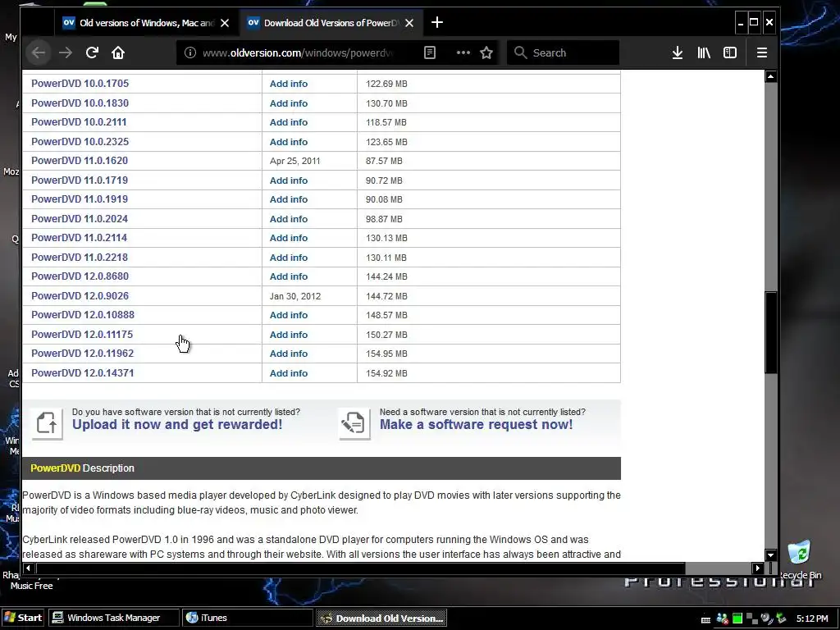Click 'Add info' for PowerDVD 10.0.1705

[289, 84]
